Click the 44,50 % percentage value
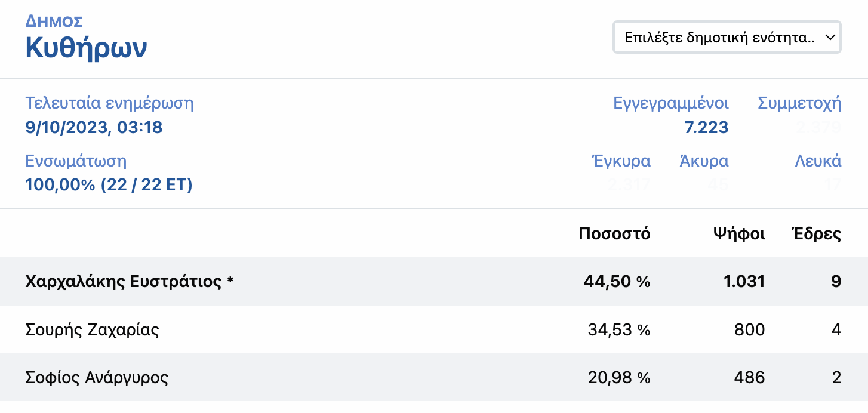Screen dimensions: 868x413 [617, 282]
